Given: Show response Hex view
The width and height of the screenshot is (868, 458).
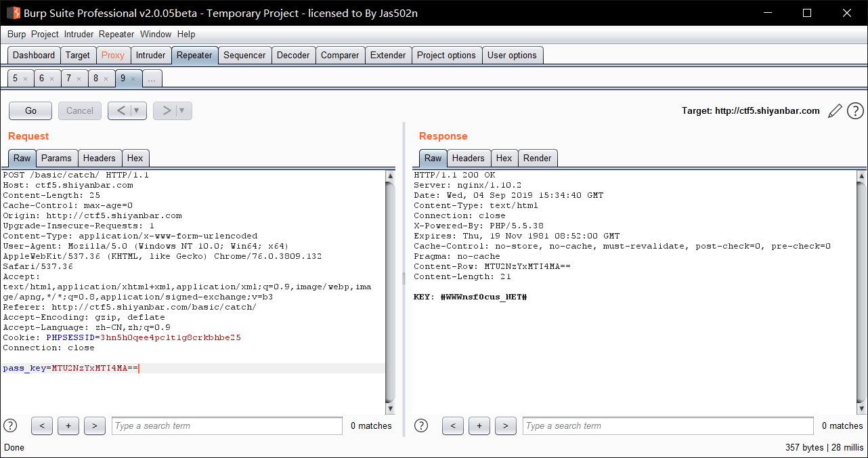Looking at the screenshot, I should pyautogui.click(x=504, y=158).
